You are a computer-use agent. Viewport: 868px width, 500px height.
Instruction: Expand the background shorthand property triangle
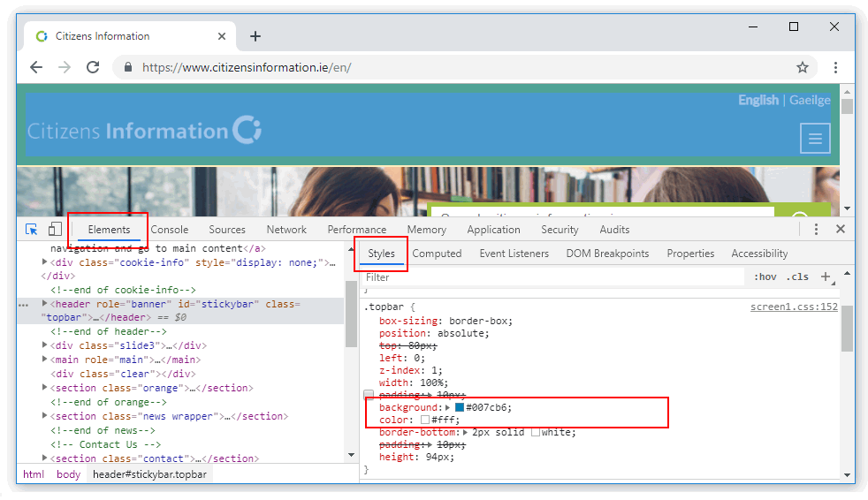447,407
